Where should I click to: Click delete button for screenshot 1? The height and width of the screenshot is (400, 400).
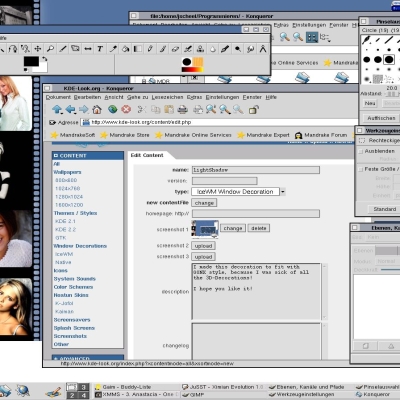(x=259, y=228)
